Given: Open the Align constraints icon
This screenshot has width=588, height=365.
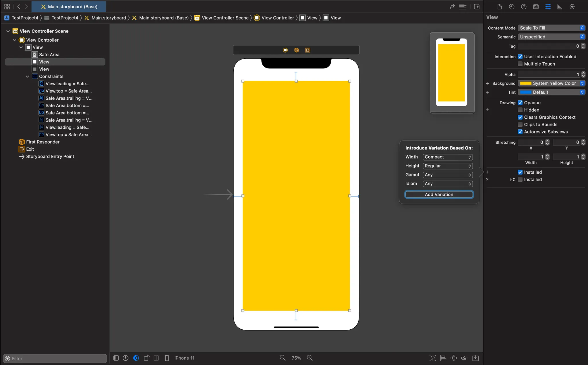Looking at the screenshot, I should (443, 358).
